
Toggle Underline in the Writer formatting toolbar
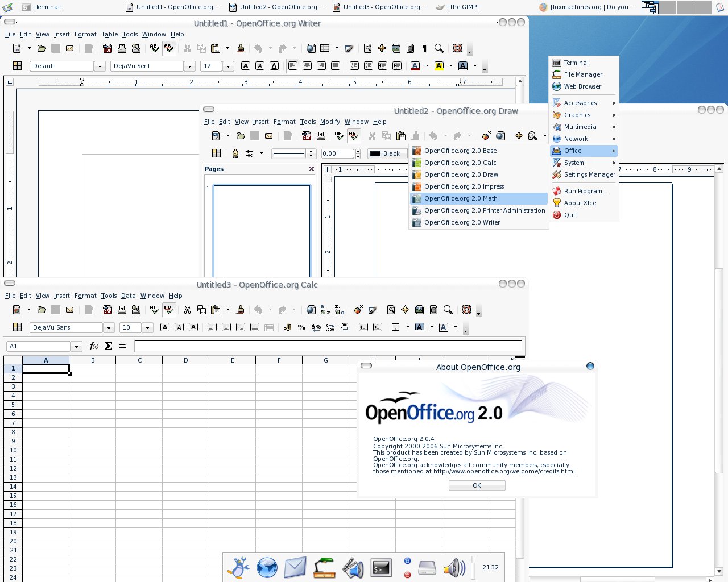point(274,66)
